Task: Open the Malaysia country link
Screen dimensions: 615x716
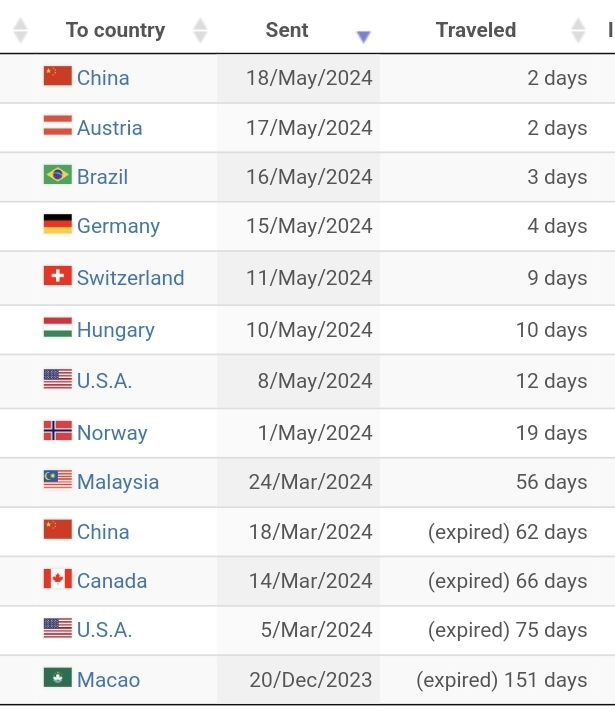Action: click(x=118, y=482)
